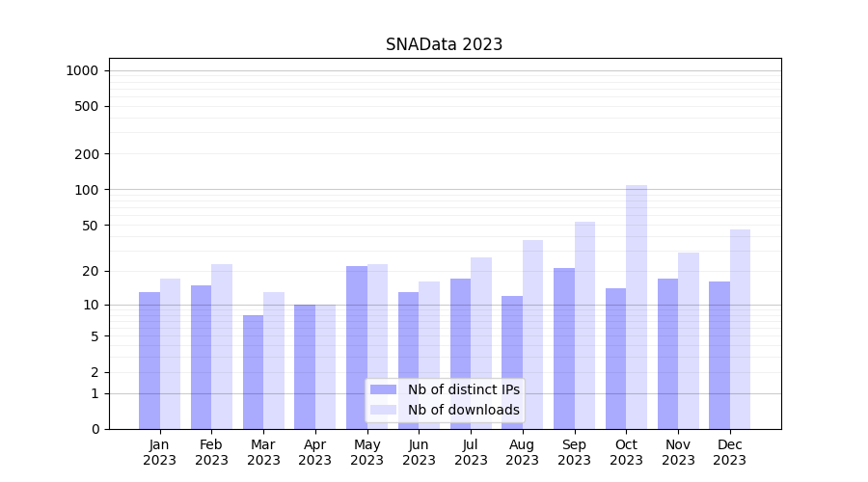Click the SNAData 2023 chart title

(x=444, y=44)
